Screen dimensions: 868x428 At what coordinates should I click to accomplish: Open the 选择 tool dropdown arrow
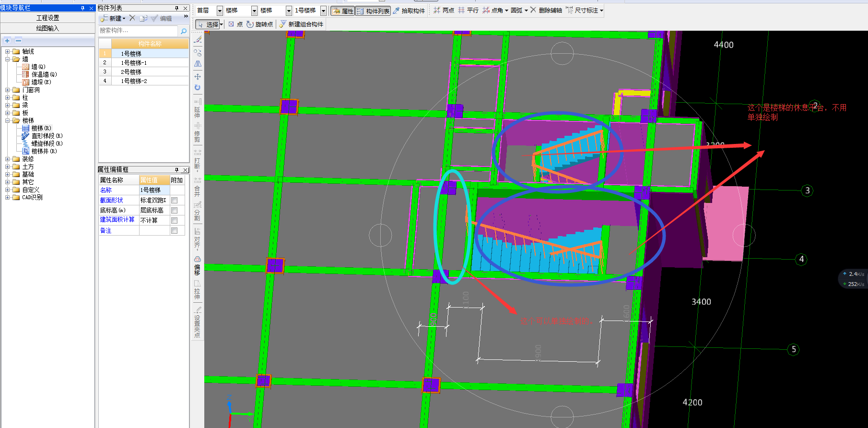(222, 24)
